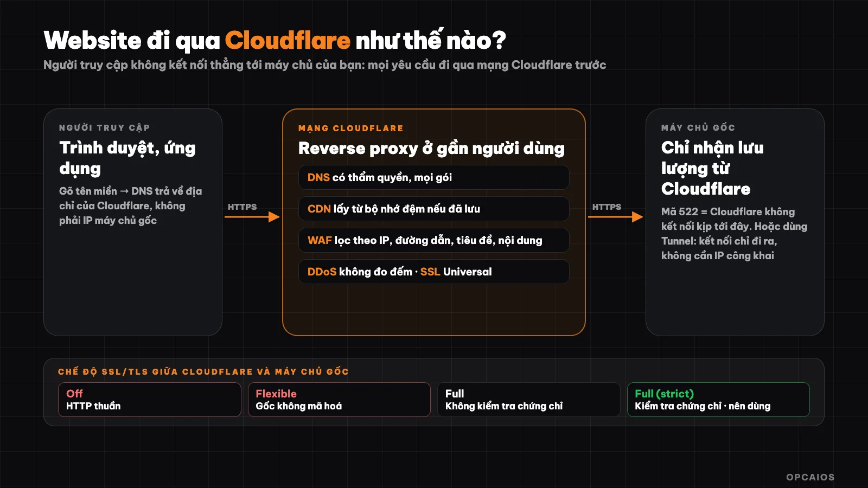Click the text "Gõ tên miền → DNS trả về địa chỉ"
The width and height of the screenshot is (868, 488).
click(x=130, y=206)
